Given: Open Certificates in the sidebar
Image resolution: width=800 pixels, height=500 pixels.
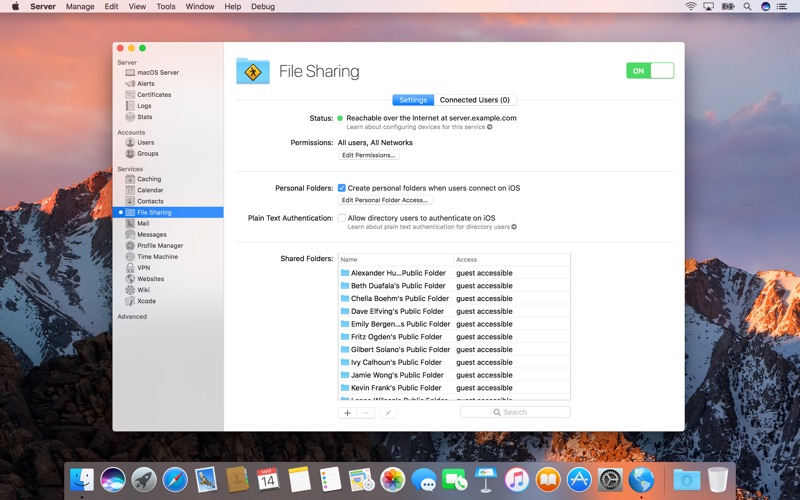Looking at the screenshot, I should tap(148, 94).
